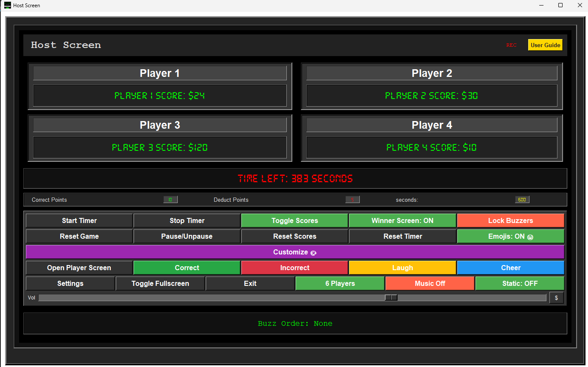Toggle the Winner Screen setting
588x367 pixels.
(x=402, y=220)
